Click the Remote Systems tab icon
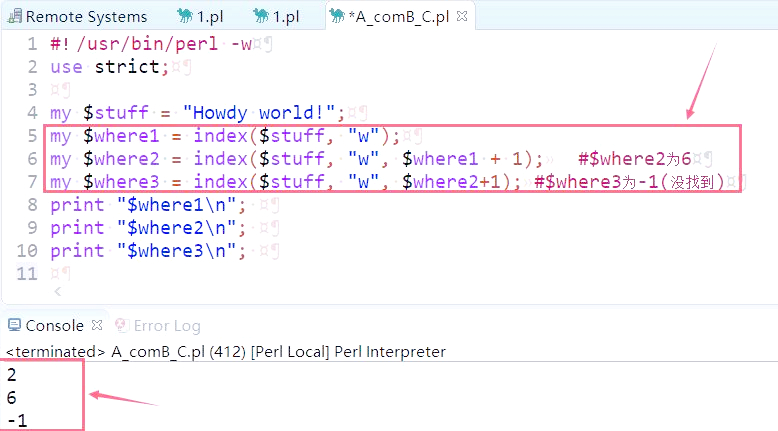The height and width of the screenshot is (431, 778). pyautogui.click(x=15, y=16)
